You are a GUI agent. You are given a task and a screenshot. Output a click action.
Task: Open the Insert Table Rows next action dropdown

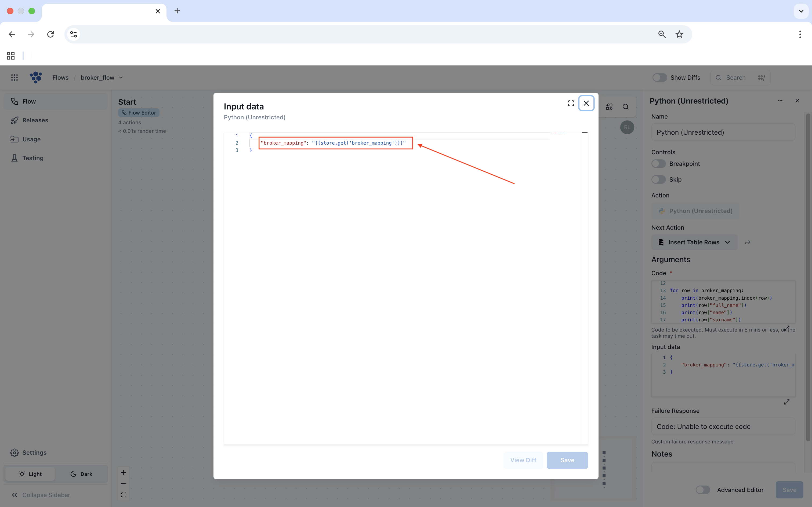point(694,242)
